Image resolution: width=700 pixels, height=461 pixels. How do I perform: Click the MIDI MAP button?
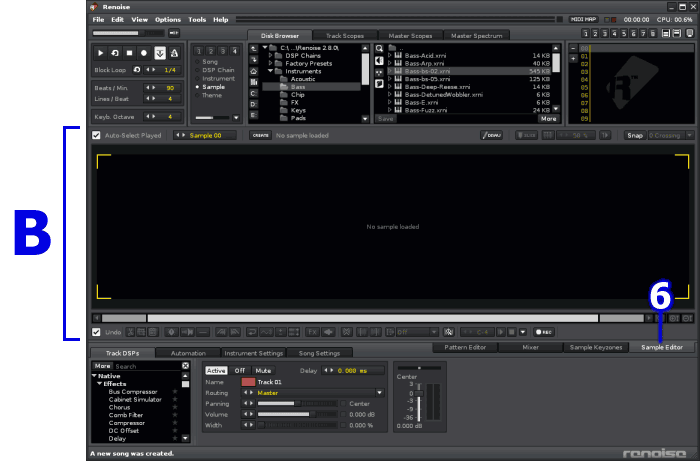pos(583,20)
